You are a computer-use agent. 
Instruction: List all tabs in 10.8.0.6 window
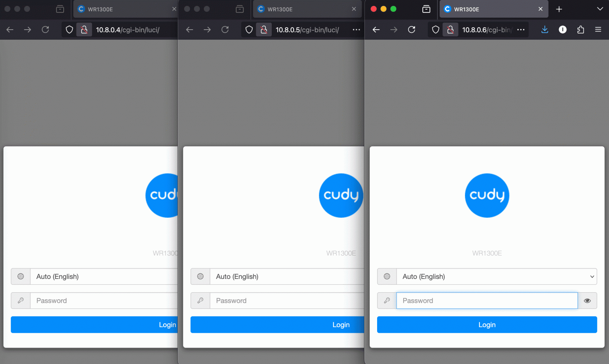[600, 9]
